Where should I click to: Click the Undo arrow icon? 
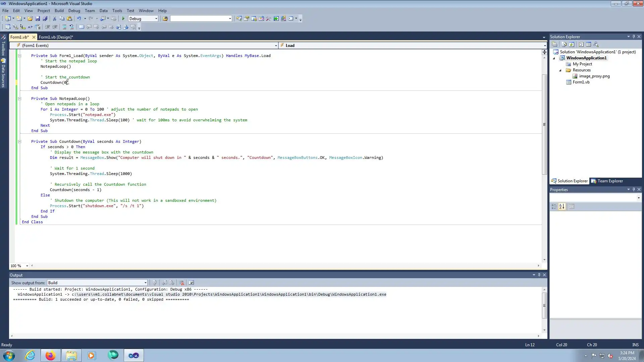(79, 19)
